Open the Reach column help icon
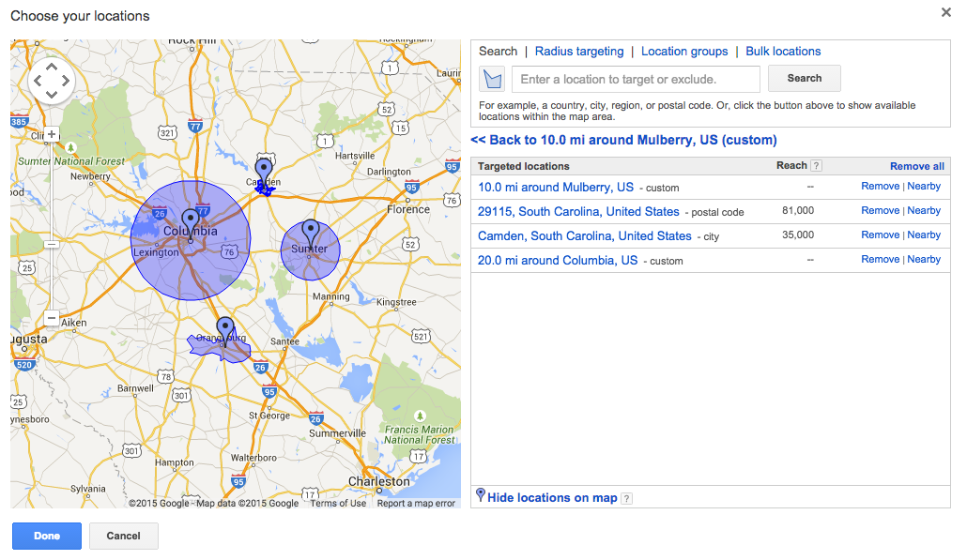The image size is (967, 560). 816,166
